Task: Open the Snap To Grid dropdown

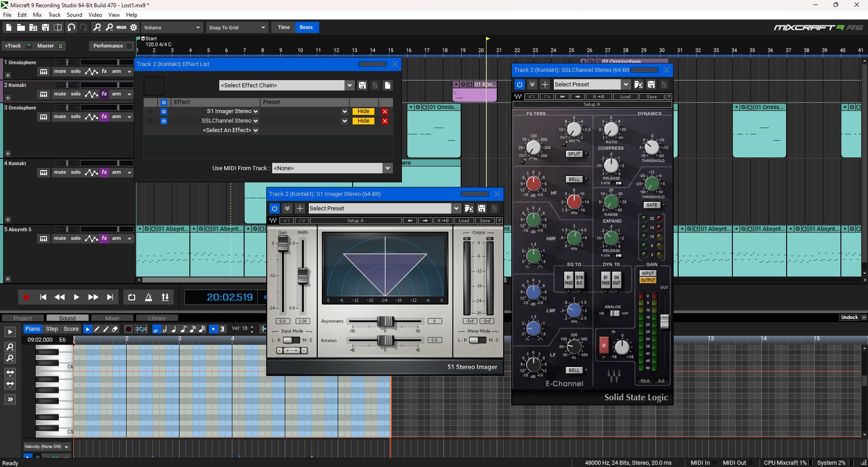Action: (237, 28)
